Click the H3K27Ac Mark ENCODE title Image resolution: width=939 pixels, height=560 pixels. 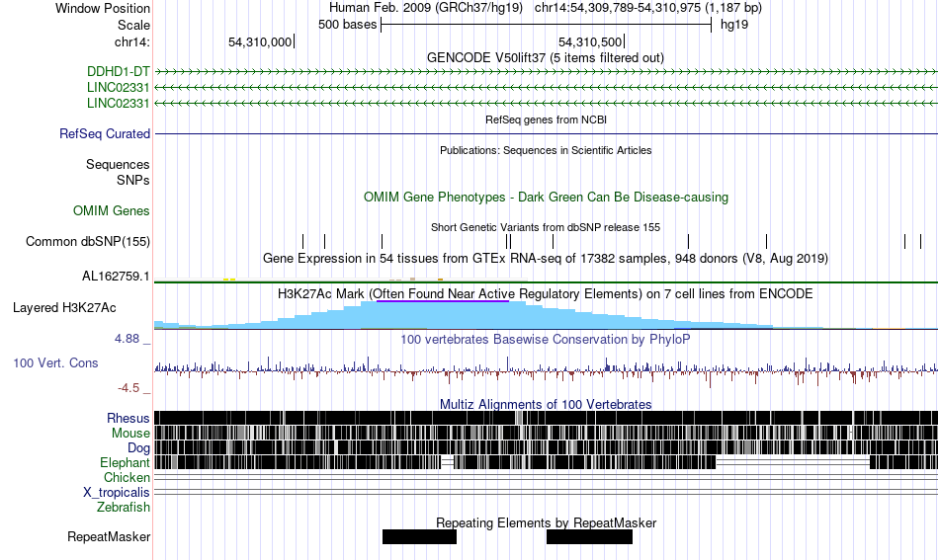[x=546, y=293]
